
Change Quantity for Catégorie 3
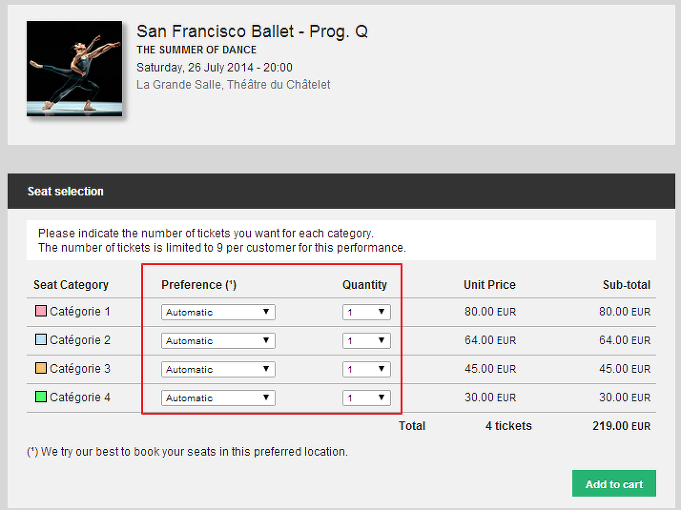(366, 369)
